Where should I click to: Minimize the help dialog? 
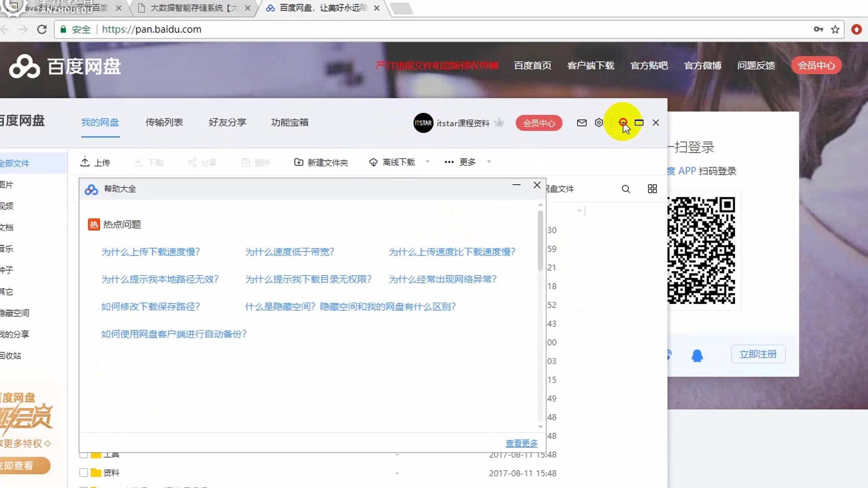click(x=516, y=185)
